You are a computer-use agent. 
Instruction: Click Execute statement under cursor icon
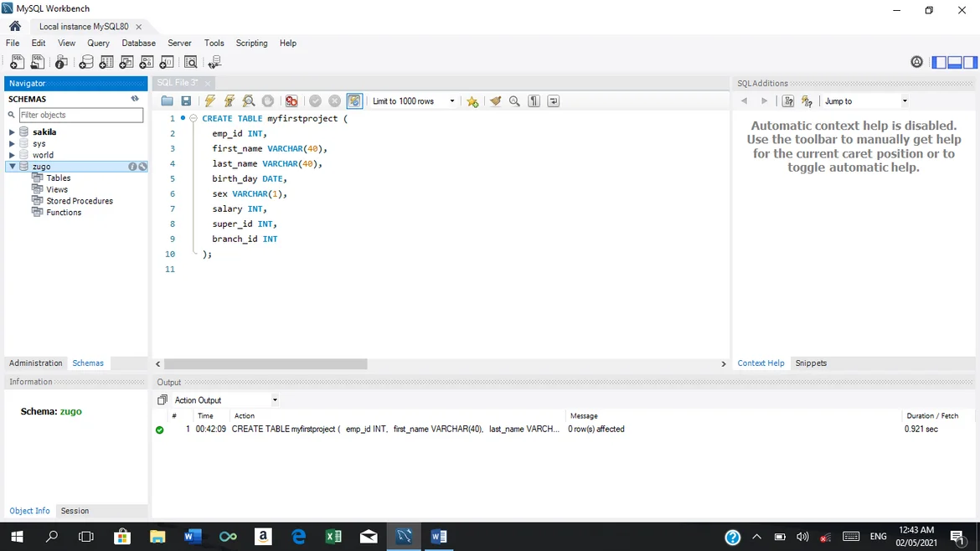click(x=230, y=101)
